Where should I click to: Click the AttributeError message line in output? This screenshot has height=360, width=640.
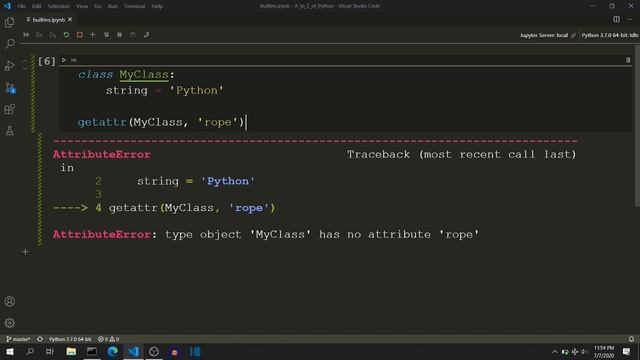(266, 234)
